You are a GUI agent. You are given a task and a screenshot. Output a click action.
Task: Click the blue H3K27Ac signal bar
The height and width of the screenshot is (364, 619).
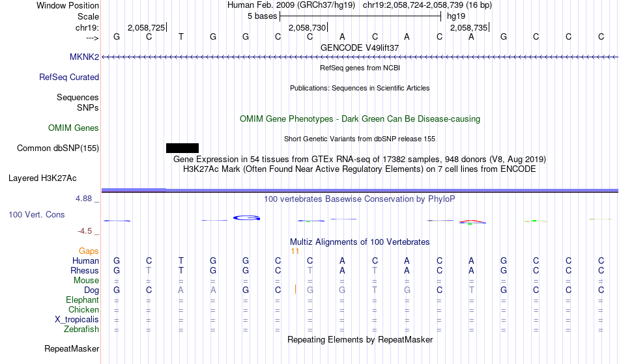click(360, 191)
